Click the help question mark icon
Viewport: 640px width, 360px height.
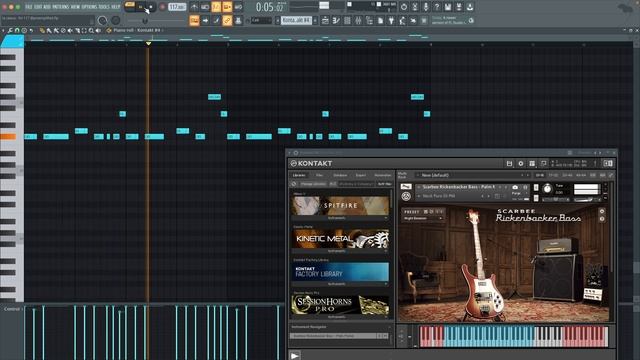(437, 7)
